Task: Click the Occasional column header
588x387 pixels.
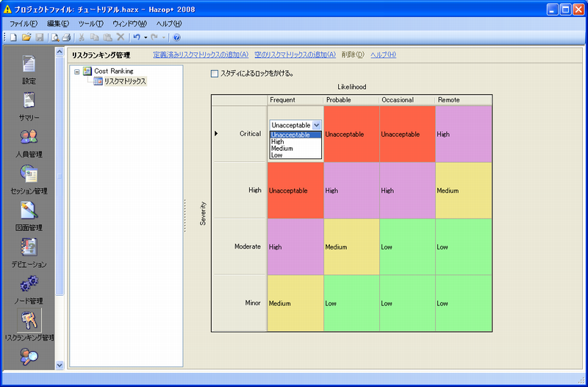Action: (408, 100)
